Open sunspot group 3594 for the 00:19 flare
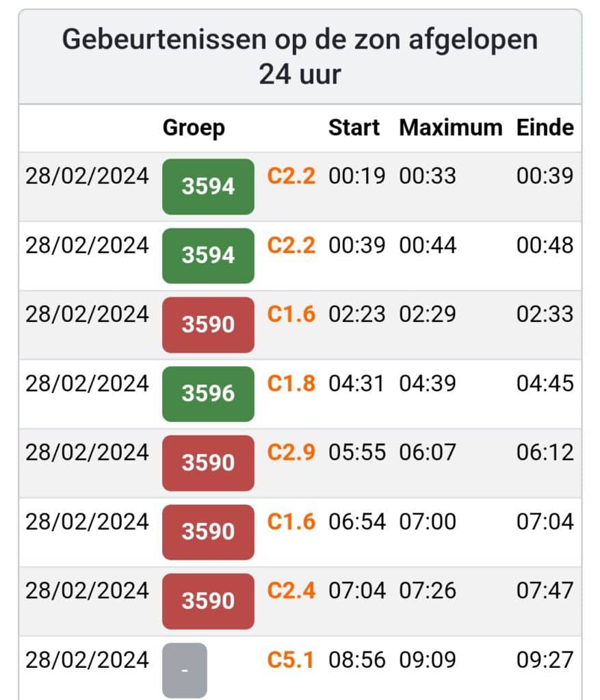The width and height of the screenshot is (600, 700). click(208, 187)
